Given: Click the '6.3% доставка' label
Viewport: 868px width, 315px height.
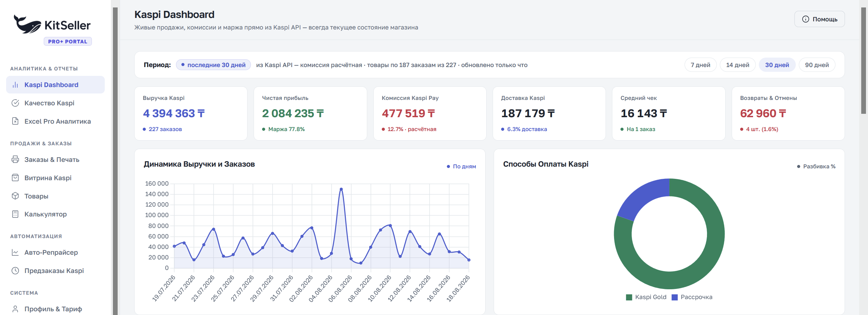Looking at the screenshot, I should click(527, 129).
